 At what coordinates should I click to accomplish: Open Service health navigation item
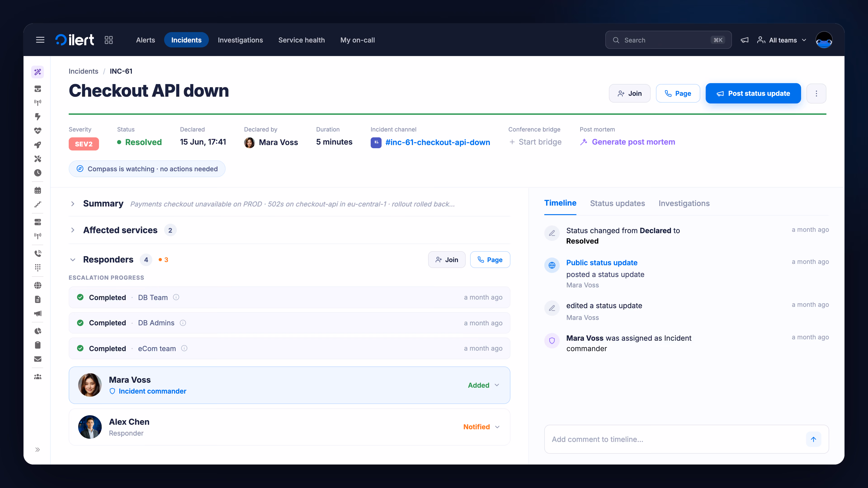(x=302, y=40)
